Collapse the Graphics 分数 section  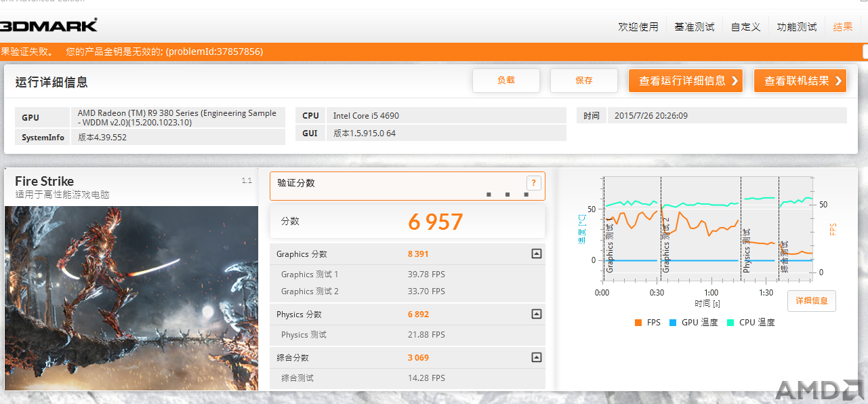point(537,254)
